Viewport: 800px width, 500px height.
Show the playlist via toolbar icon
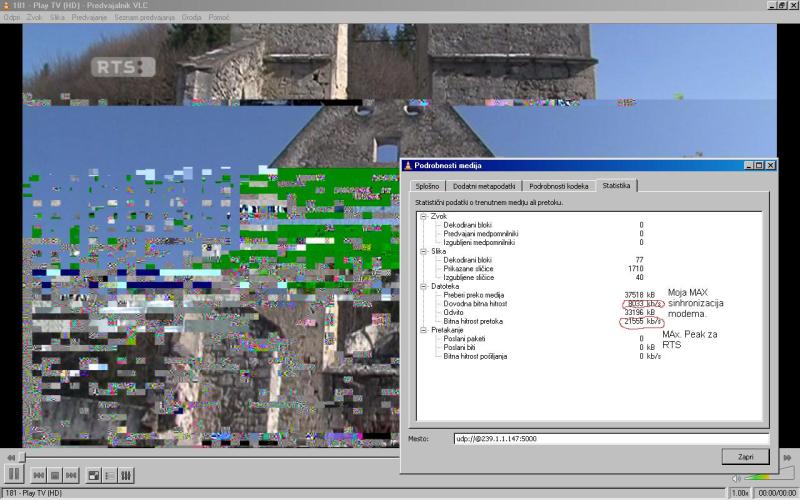[x=110, y=475]
